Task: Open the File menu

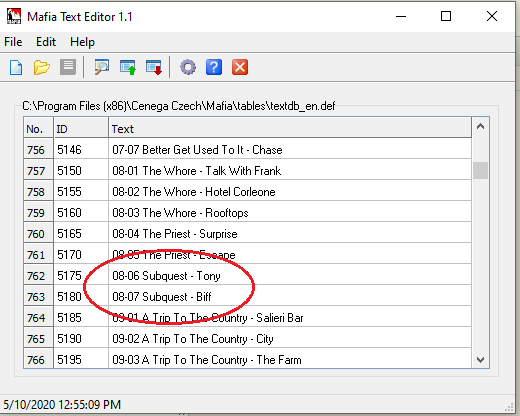Action: (x=13, y=42)
